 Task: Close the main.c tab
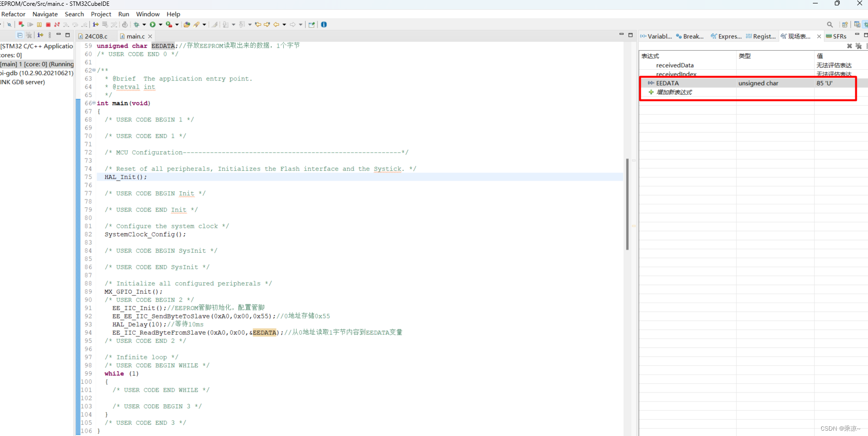pyautogui.click(x=150, y=36)
